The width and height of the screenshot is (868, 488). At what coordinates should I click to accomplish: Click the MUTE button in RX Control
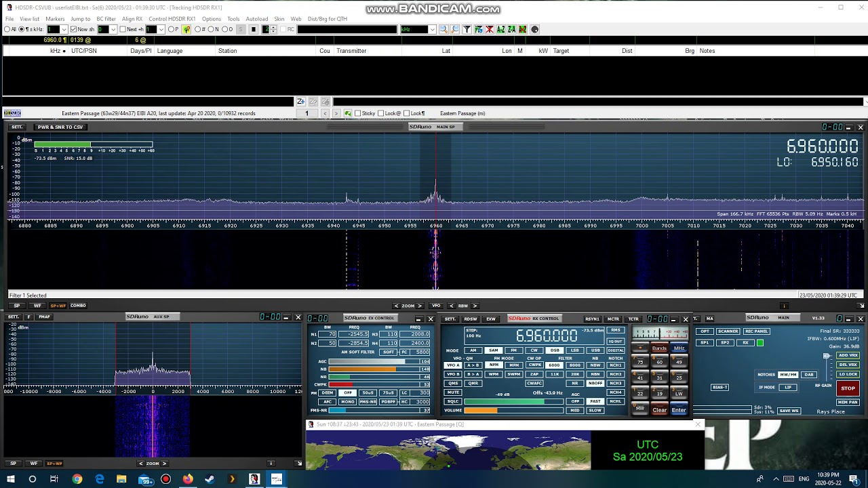(453, 392)
